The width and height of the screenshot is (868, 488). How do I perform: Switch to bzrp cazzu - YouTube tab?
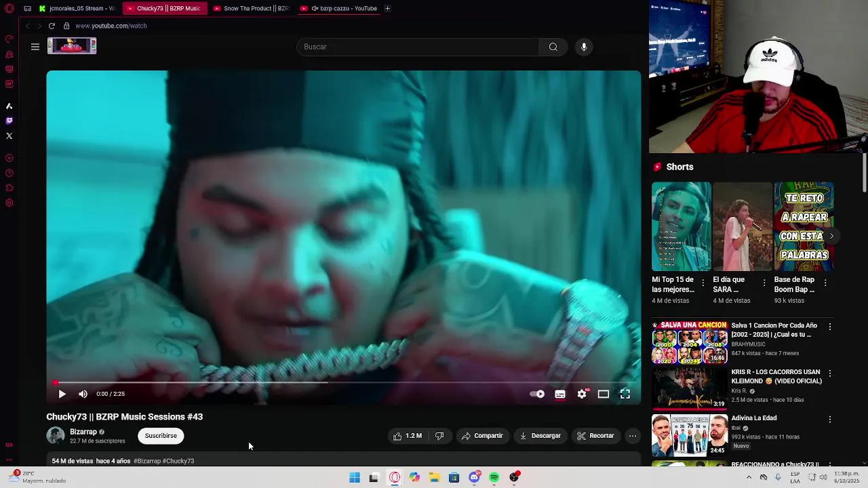[338, 8]
